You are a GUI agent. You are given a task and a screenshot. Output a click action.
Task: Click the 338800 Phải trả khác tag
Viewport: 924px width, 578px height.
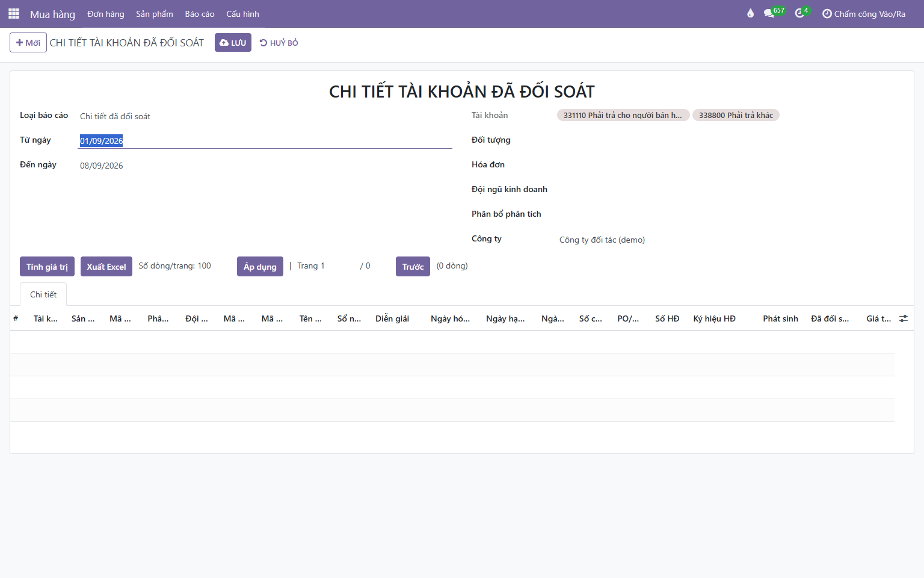[x=736, y=115]
